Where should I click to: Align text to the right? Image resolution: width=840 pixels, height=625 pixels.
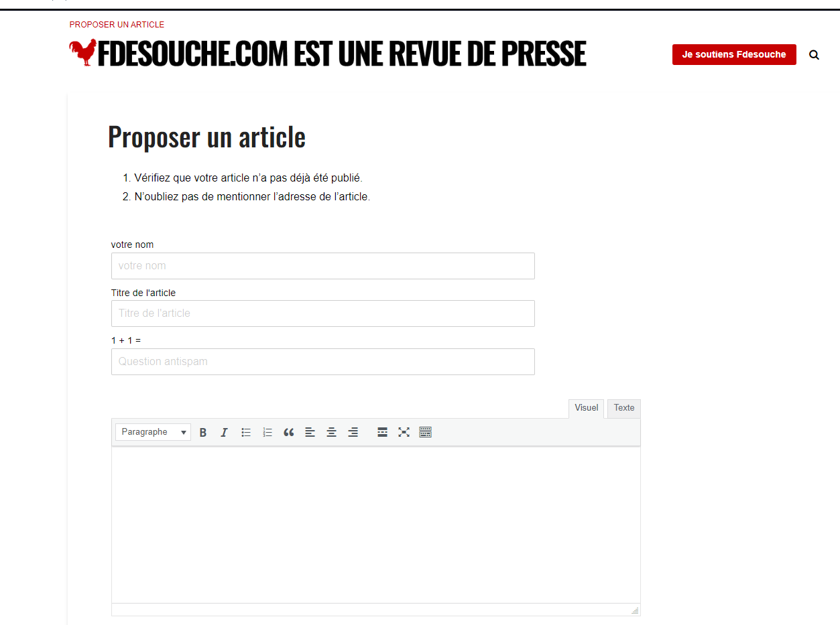[353, 432]
